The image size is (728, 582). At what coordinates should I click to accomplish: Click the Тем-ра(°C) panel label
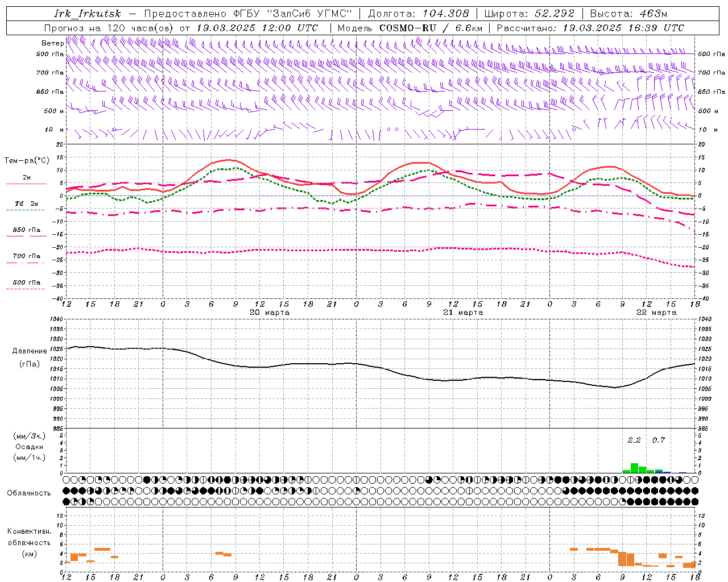(27, 160)
